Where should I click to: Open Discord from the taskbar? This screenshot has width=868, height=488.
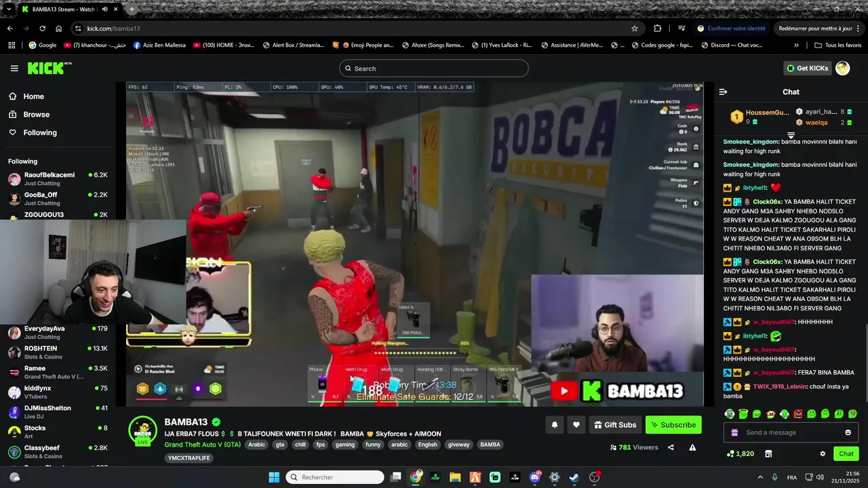535,477
